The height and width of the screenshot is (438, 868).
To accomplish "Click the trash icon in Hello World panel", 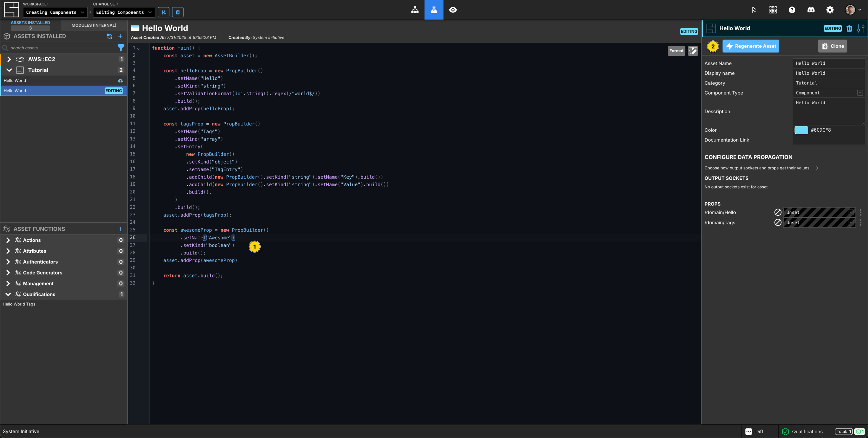I will pos(849,28).
